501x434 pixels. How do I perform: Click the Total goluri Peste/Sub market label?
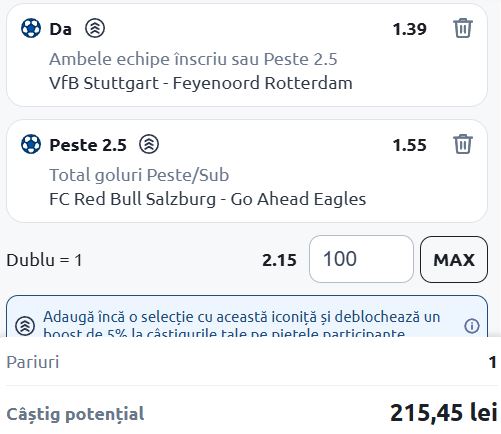[x=139, y=175]
